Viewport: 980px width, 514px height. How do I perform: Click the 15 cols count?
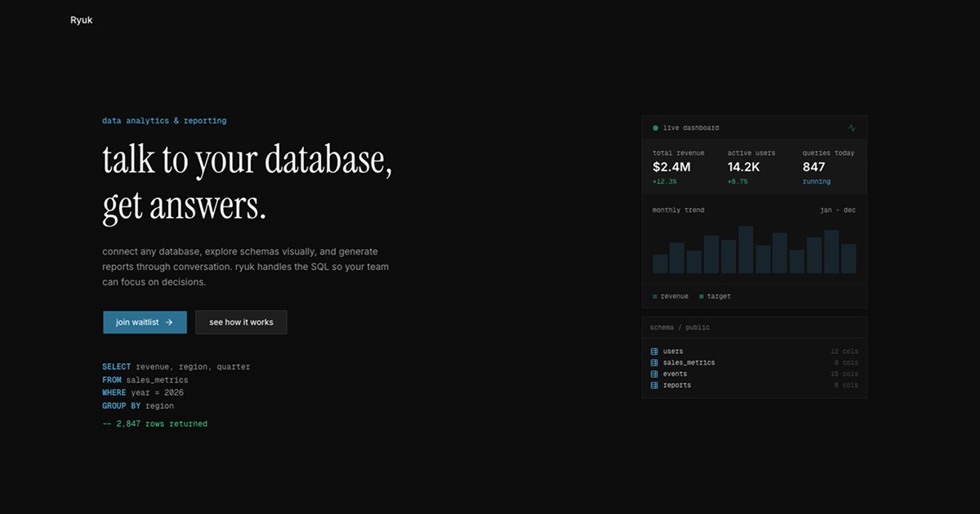point(844,374)
